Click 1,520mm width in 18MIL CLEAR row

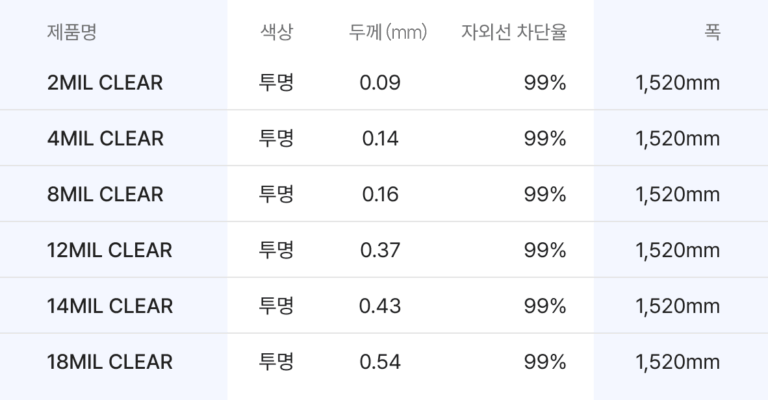(x=677, y=361)
